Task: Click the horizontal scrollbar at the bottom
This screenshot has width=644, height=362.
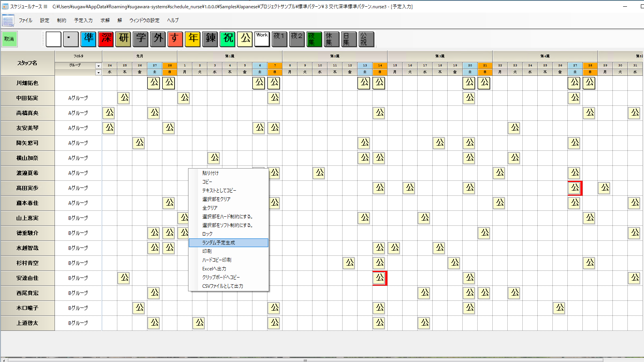Action: [305, 360]
